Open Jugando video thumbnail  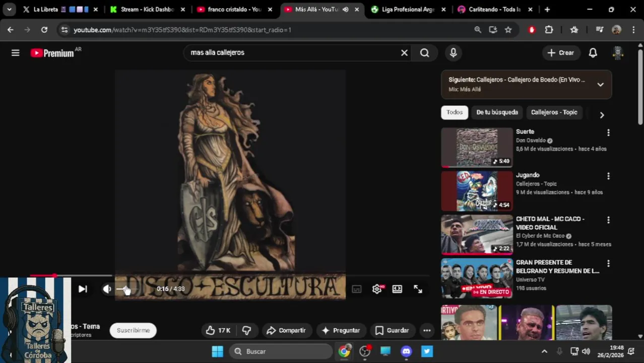point(477,191)
